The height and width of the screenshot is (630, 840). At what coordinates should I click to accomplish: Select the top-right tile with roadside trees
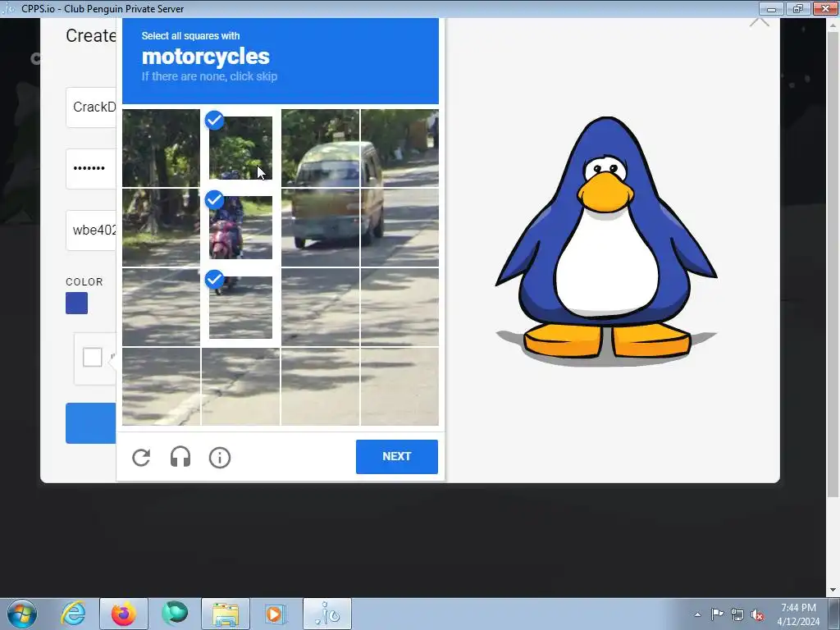399,148
